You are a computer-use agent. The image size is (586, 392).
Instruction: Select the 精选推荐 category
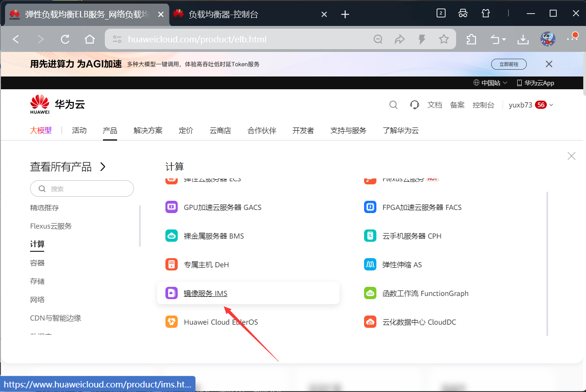45,208
